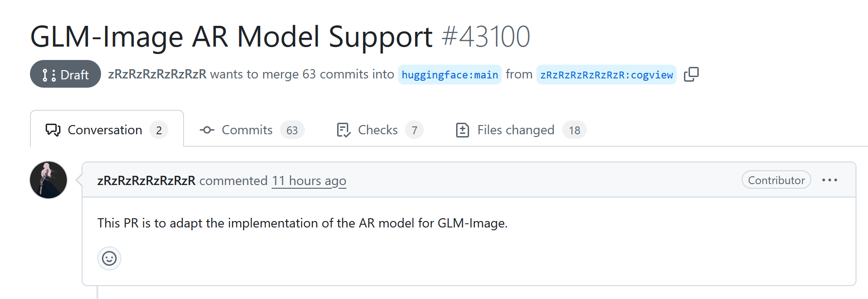Screen dimensions: 868x299
Task: Copy the head branch name icon
Action: coord(691,74)
